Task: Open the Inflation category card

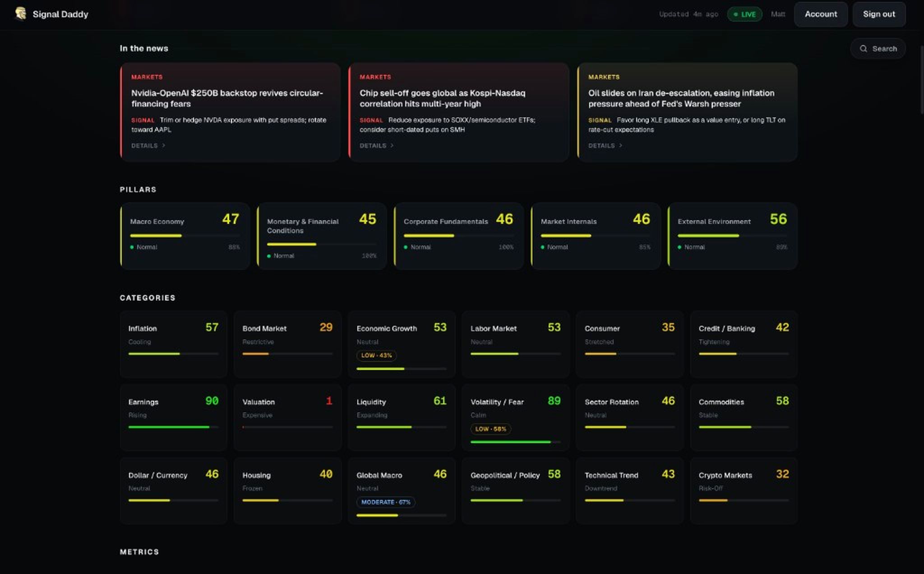Action: tap(173, 344)
